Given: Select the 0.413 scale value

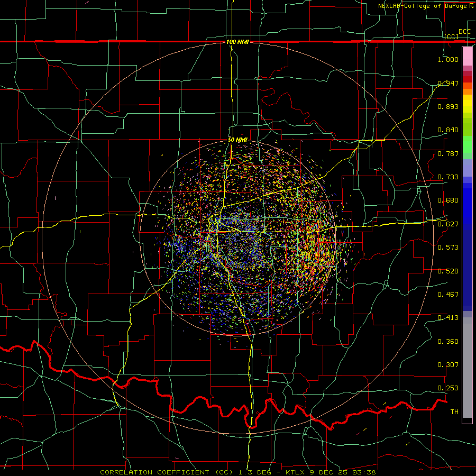Looking at the screenshot, I should tap(448, 318).
